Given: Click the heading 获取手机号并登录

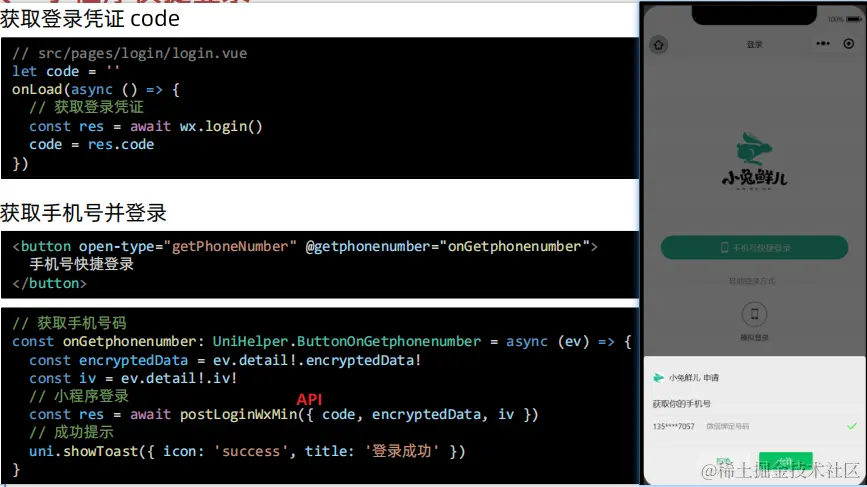Looking at the screenshot, I should click(83, 212).
